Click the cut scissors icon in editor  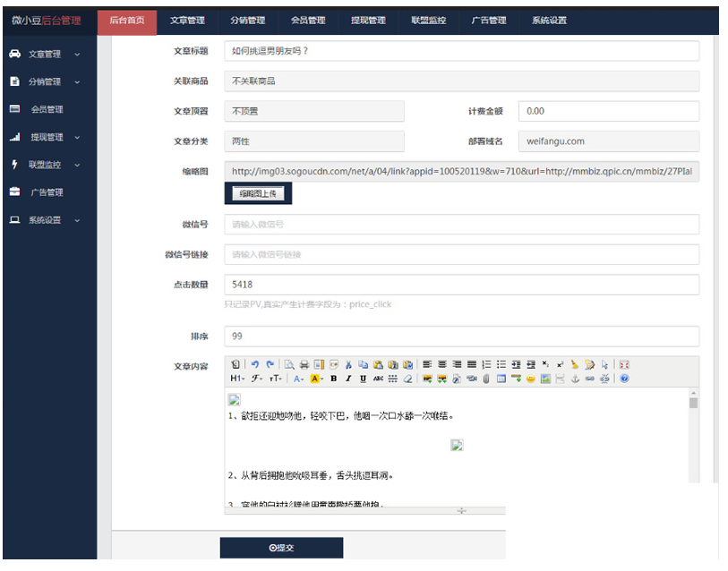(x=348, y=364)
